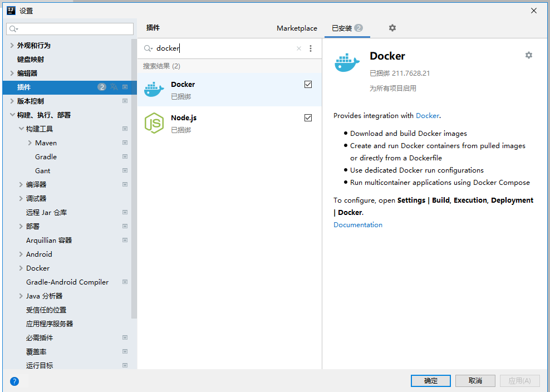
Task: Click project-level icon on 编译器 row
Action: pyautogui.click(x=125, y=185)
